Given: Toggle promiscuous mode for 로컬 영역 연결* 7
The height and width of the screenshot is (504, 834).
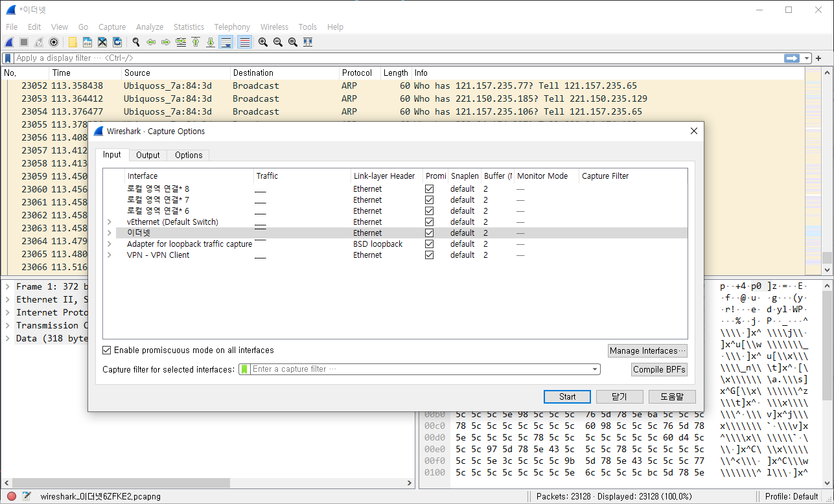Looking at the screenshot, I should [429, 200].
